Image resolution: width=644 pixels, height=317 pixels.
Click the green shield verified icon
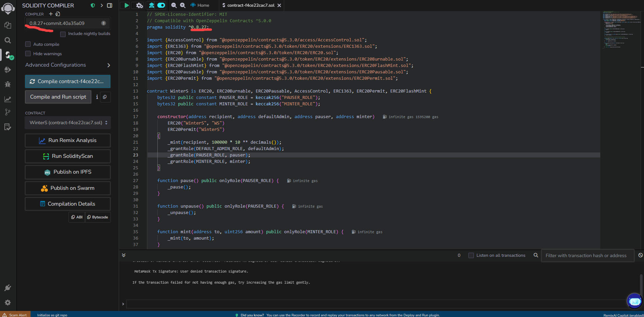coord(93,5)
